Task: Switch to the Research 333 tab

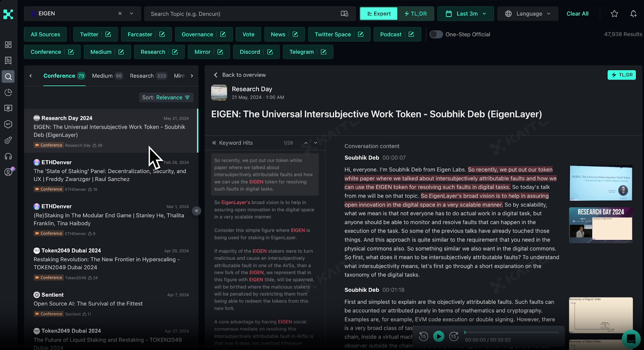Action: pyautogui.click(x=148, y=76)
